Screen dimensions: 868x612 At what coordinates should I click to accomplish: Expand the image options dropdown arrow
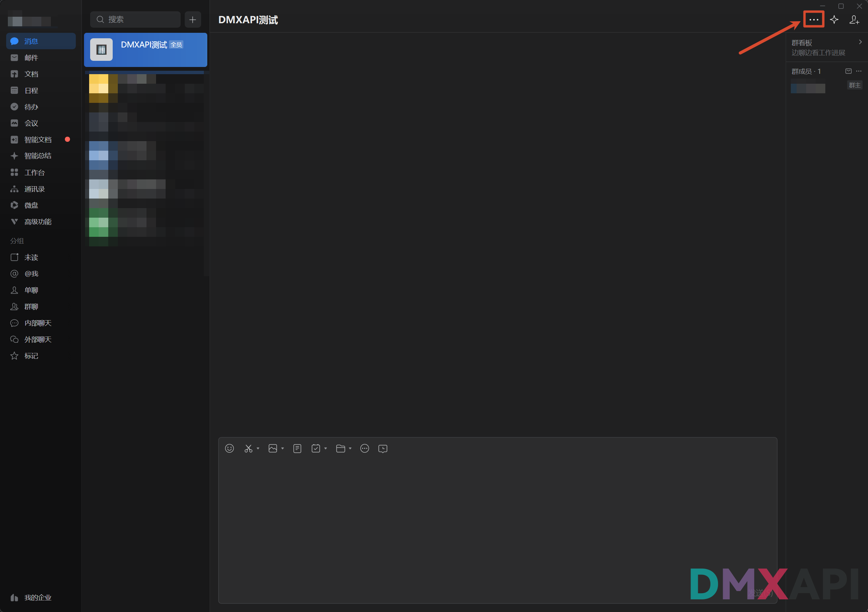tap(282, 449)
